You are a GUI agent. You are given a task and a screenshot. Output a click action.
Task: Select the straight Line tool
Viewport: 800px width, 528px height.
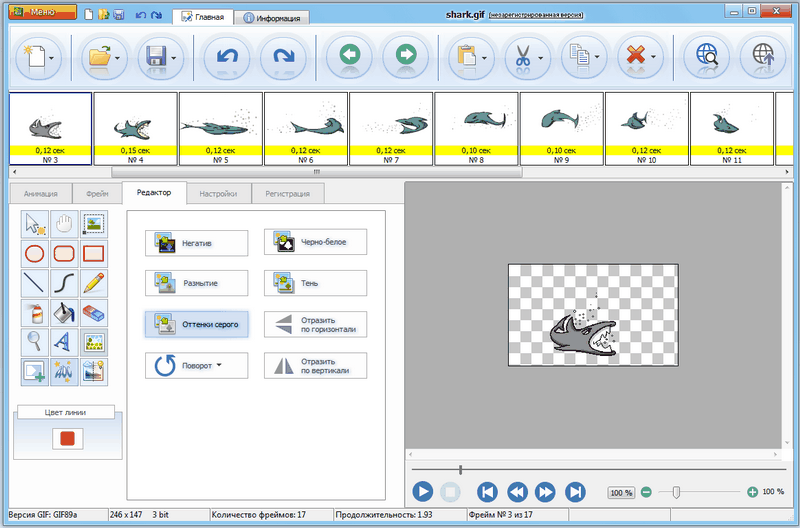[x=36, y=283]
